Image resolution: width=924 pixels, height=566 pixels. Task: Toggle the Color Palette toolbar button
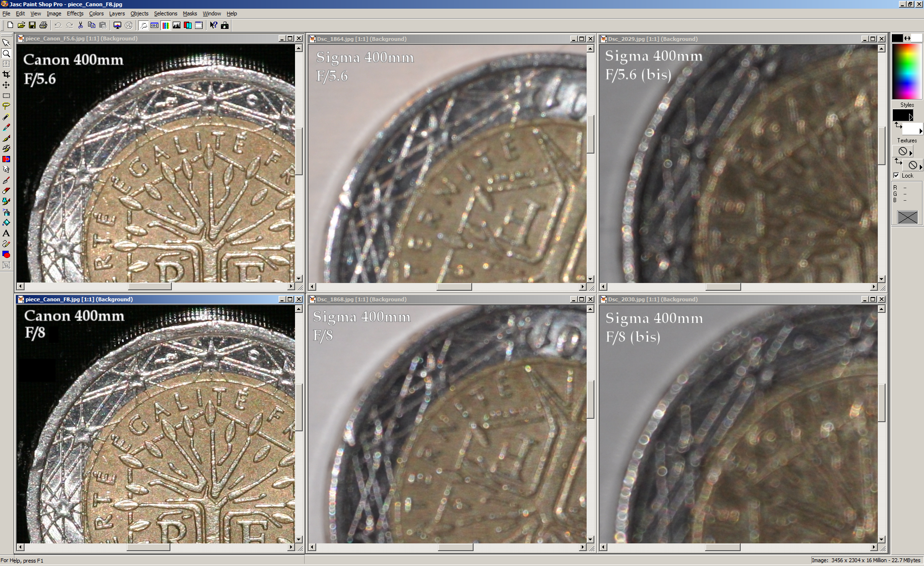coord(166,25)
